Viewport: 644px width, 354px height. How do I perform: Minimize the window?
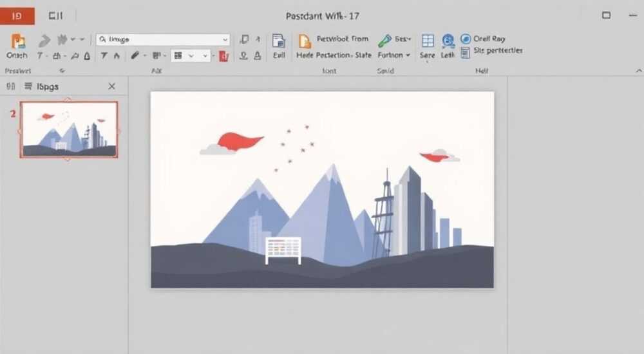tap(632, 15)
